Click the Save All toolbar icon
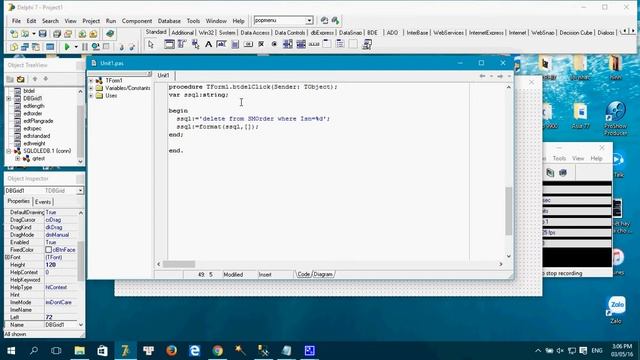This screenshot has height=360, width=640. tap(57, 34)
